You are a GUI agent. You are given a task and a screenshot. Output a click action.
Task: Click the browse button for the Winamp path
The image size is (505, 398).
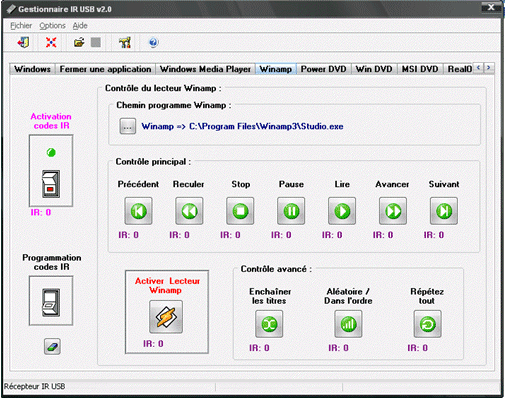[128, 126]
